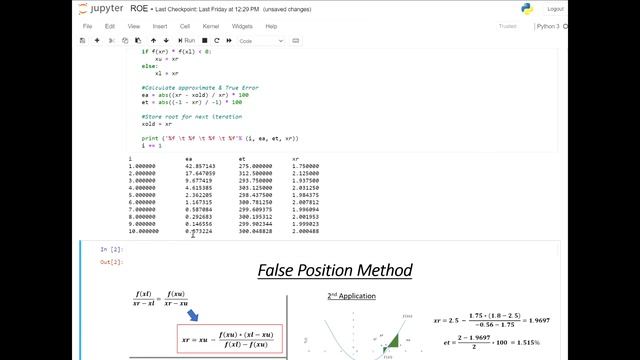Click the Python logo icon
The height and width of the screenshot is (360, 640).
pos(527,9)
